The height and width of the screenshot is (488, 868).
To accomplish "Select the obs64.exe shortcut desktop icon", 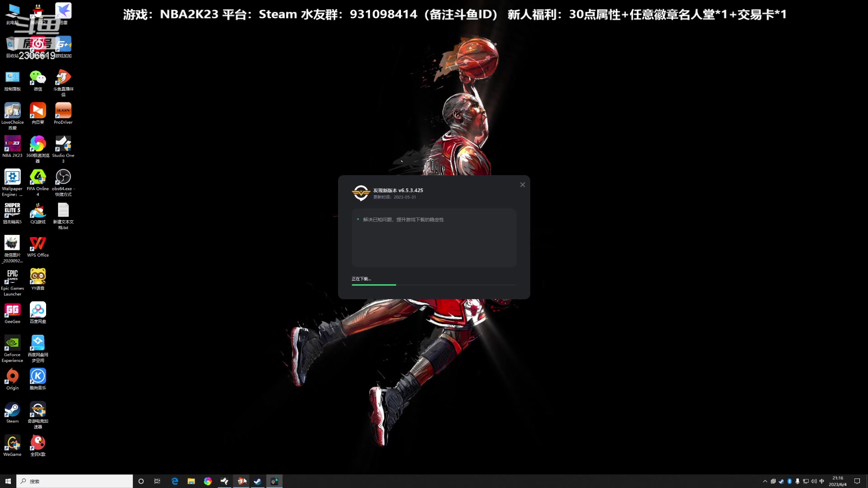I will [x=63, y=183].
